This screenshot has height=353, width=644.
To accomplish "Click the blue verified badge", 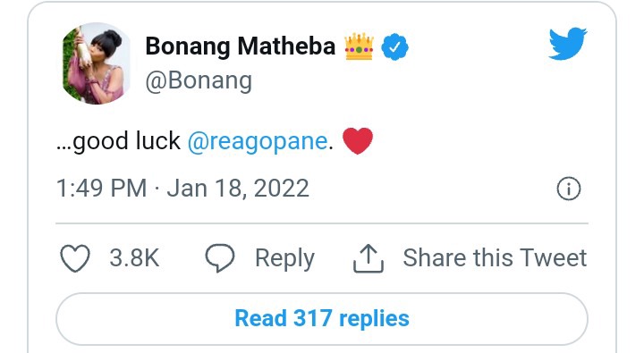I will (x=394, y=47).
